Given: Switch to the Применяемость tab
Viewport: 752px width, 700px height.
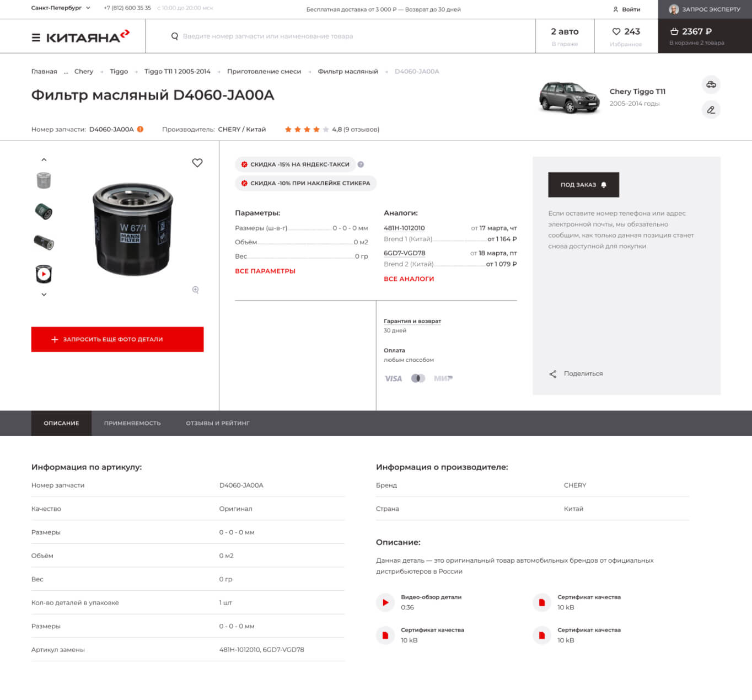Looking at the screenshot, I should coord(132,423).
